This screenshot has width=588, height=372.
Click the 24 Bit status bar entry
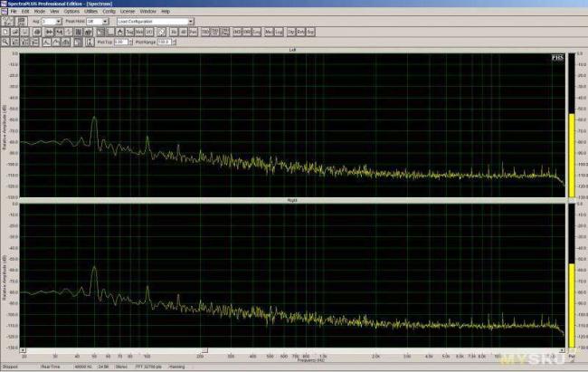coord(103,367)
